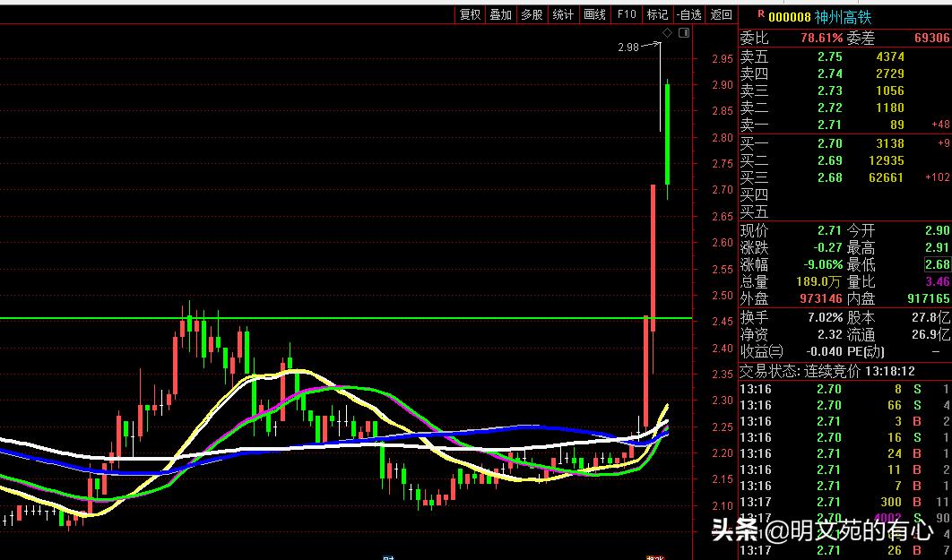952x560 pixels.
Task: Click the 现价 value 2.71
Action: point(829,230)
